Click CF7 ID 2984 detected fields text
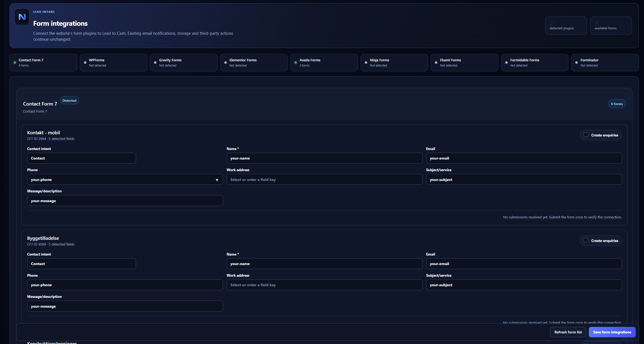644x344 pixels. click(51, 139)
